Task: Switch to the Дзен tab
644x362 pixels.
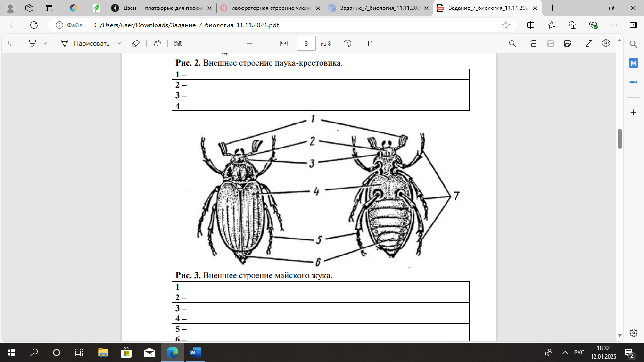Action: (162, 8)
